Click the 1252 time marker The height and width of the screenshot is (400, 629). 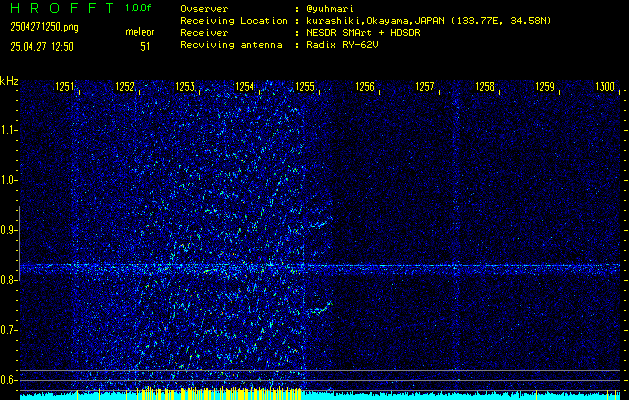click(x=125, y=87)
